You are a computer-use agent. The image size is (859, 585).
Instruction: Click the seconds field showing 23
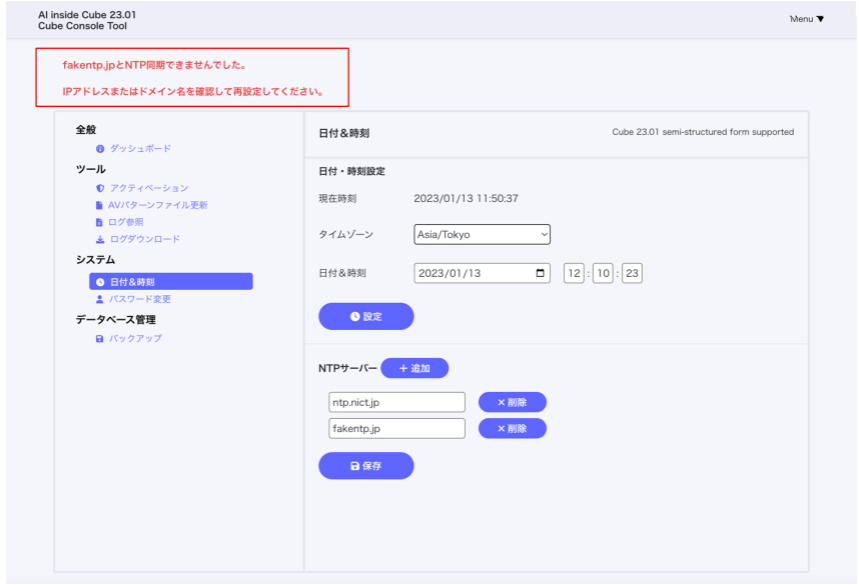pyautogui.click(x=632, y=273)
